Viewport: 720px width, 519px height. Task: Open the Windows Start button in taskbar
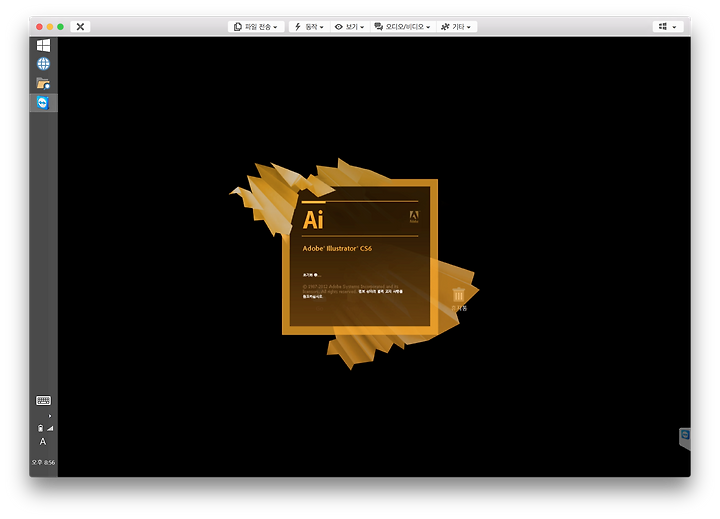click(43, 45)
